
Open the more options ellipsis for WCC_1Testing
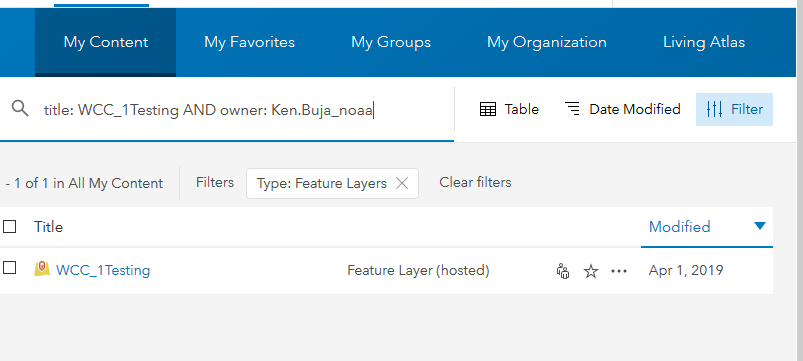pos(619,271)
